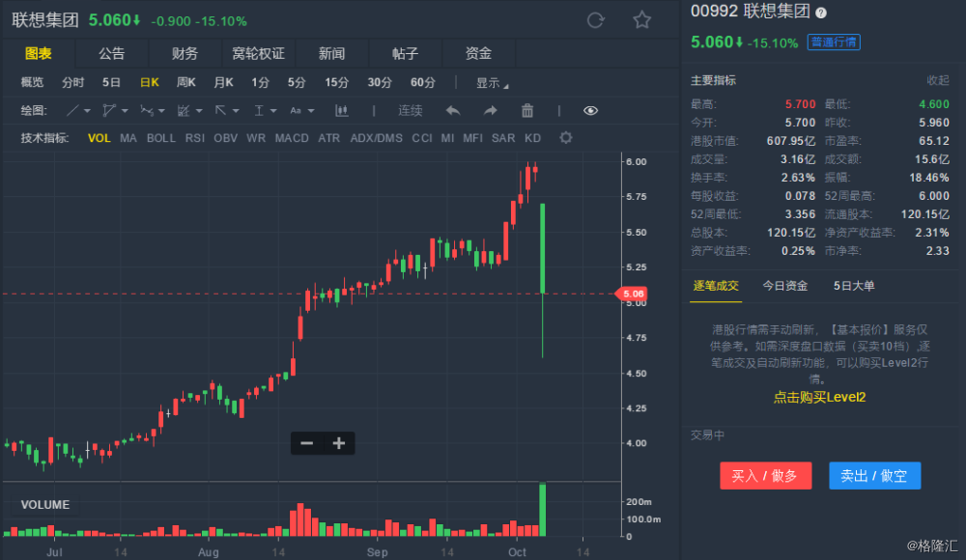Viewport: 966px width, 560px height.
Task: Toggle the BOLL indicator
Action: [x=160, y=138]
